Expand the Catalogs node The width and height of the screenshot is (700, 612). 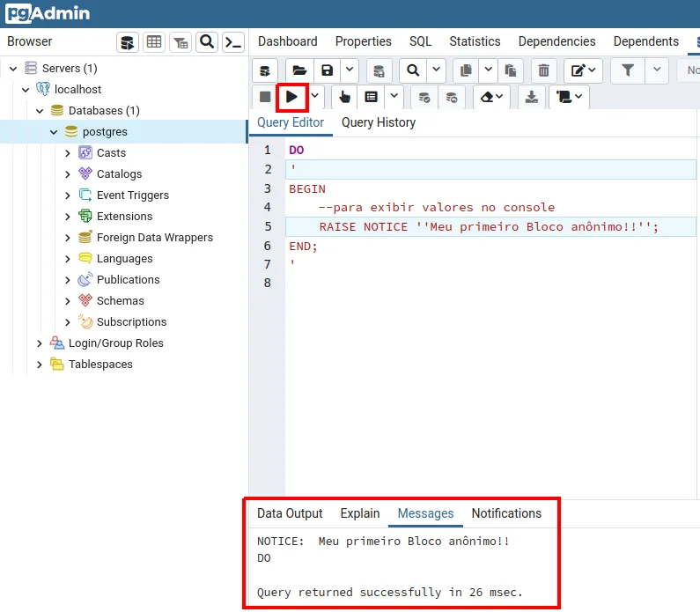(x=68, y=174)
